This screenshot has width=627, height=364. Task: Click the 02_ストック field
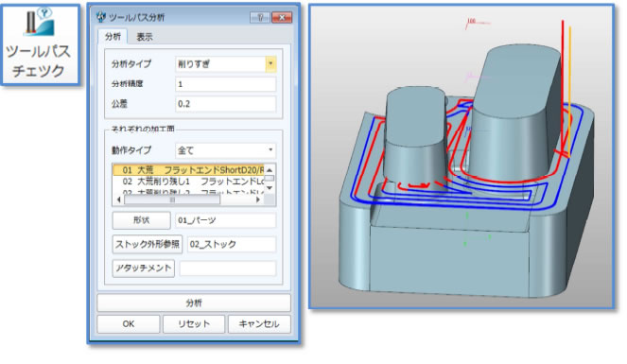232,245
